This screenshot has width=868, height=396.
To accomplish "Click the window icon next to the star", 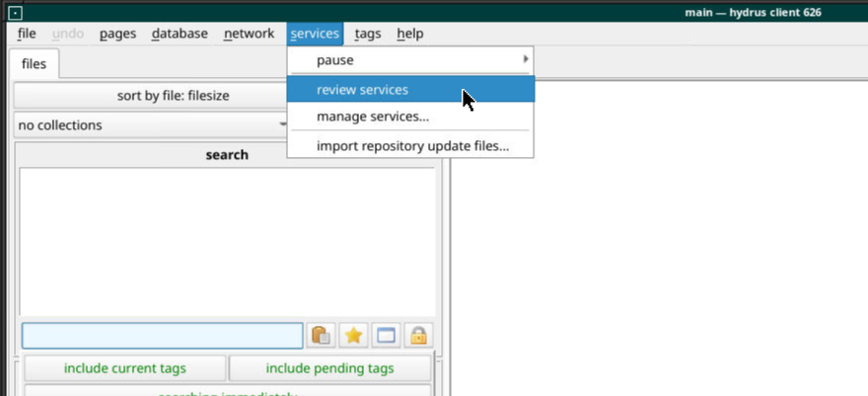I will click(386, 336).
